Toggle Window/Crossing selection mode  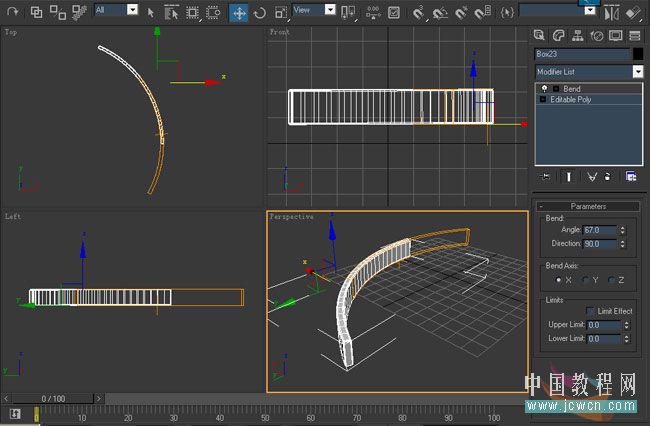click(x=213, y=12)
